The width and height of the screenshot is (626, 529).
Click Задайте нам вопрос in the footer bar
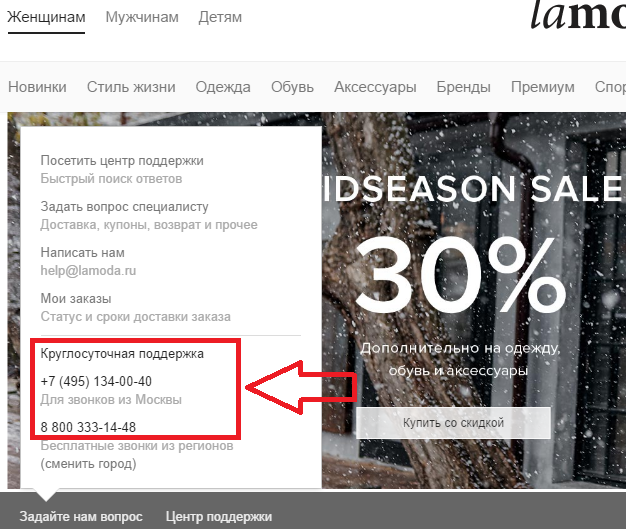click(81, 517)
